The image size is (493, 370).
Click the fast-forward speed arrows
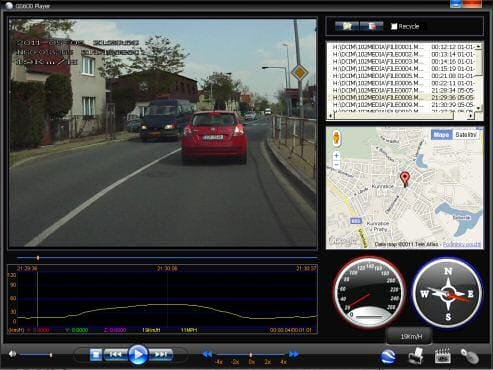294,354
